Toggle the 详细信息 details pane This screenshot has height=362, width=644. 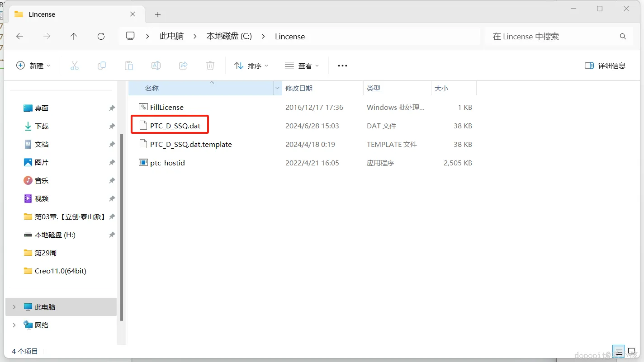click(x=605, y=66)
